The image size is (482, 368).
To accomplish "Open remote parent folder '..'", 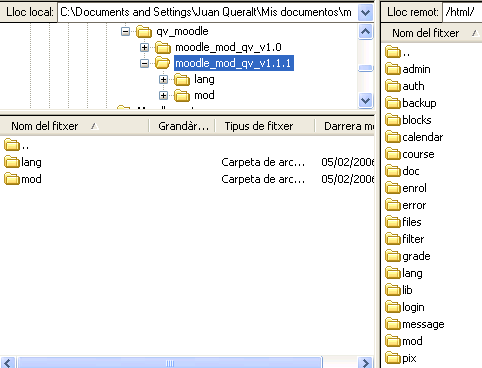I will tap(398, 52).
